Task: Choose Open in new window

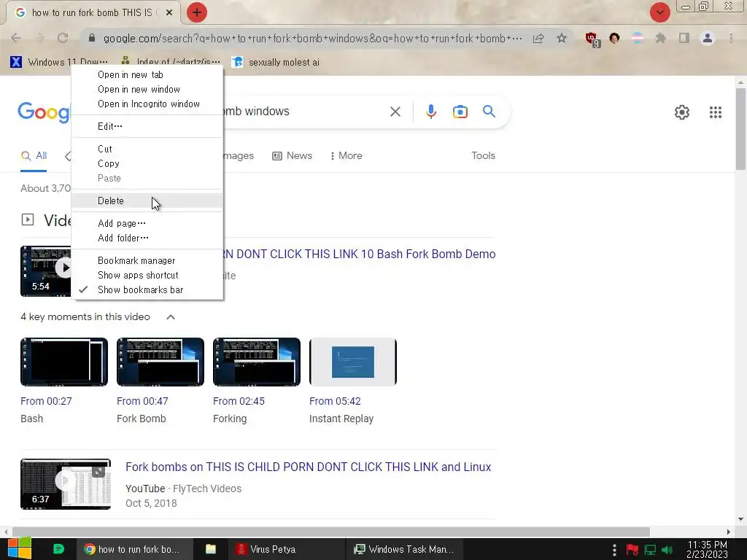Action: (x=147, y=90)
